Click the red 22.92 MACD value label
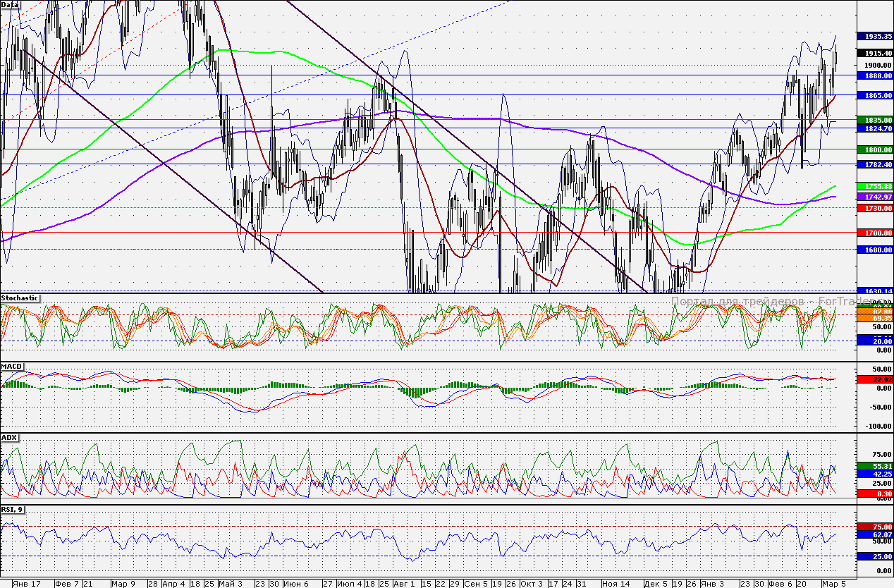Screen dimensions: 894x588 tap(874, 379)
